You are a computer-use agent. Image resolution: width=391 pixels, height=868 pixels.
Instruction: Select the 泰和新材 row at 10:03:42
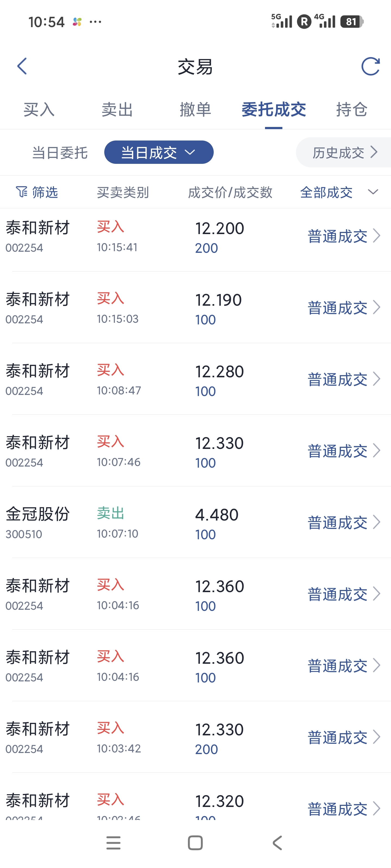pyautogui.click(x=195, y=737)
